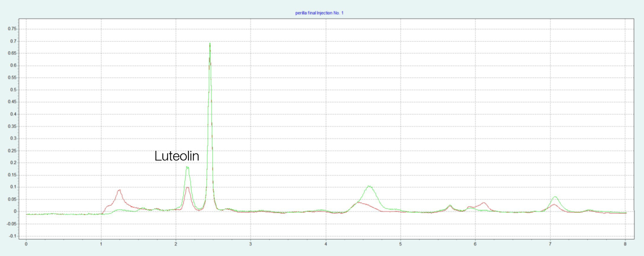Click the y-axis label 0.25

[x=11, y=151]
